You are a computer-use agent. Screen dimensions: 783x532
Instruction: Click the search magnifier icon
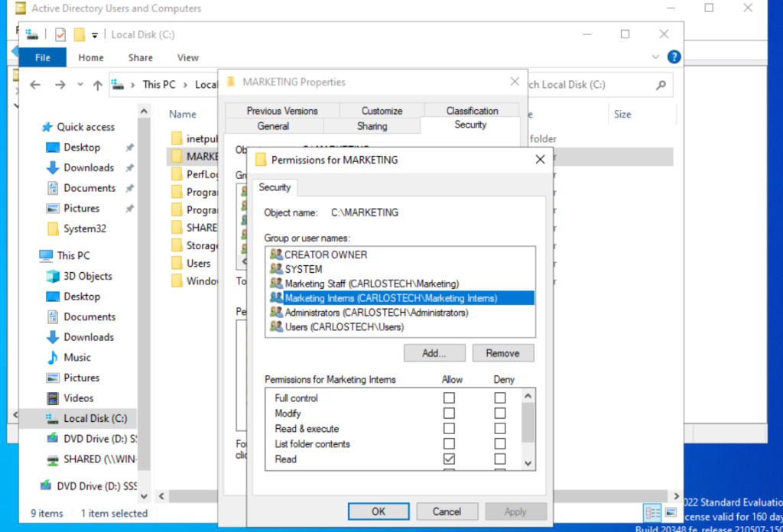(661, 85)
